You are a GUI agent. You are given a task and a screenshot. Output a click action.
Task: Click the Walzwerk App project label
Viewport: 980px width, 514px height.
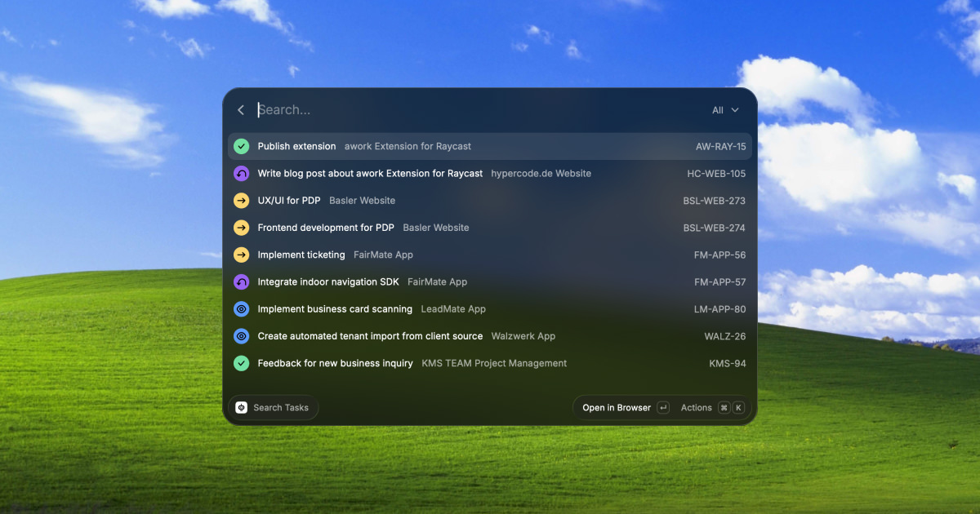523,336
